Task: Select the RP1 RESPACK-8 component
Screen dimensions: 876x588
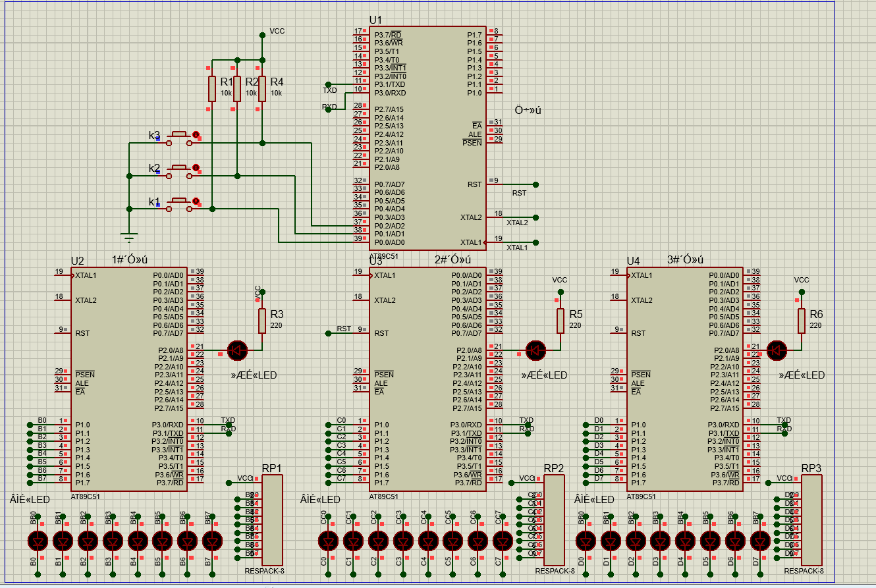Action: point(272,520)
